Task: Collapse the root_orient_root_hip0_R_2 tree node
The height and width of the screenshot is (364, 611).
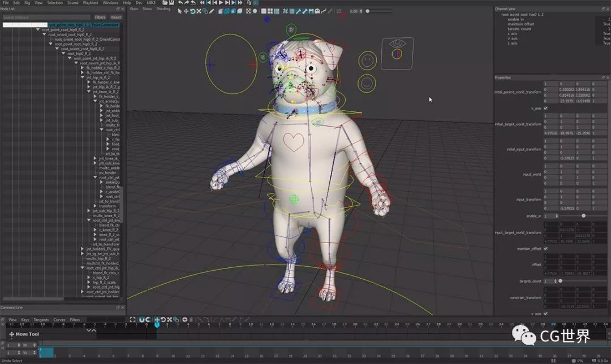Action: 44,34
